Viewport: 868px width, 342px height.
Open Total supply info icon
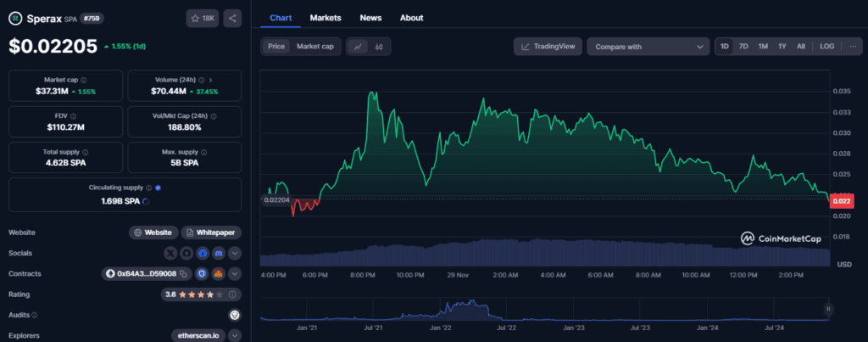pos(86,152)
